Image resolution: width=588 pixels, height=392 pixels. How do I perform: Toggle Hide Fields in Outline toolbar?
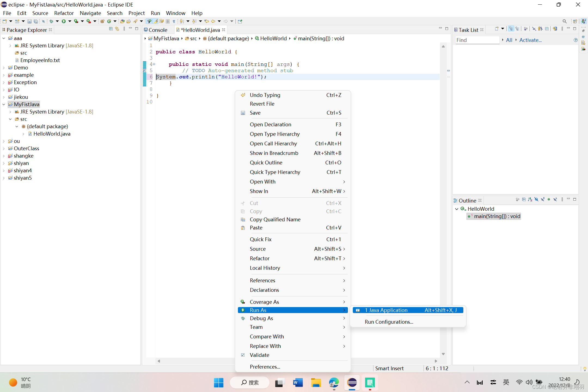click(x=536, y=200)
